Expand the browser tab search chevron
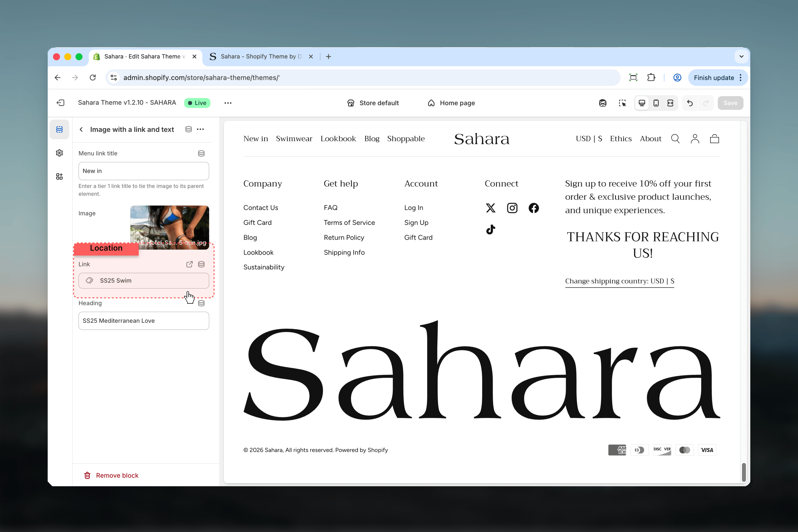The image size is (798, 532). 741,57
